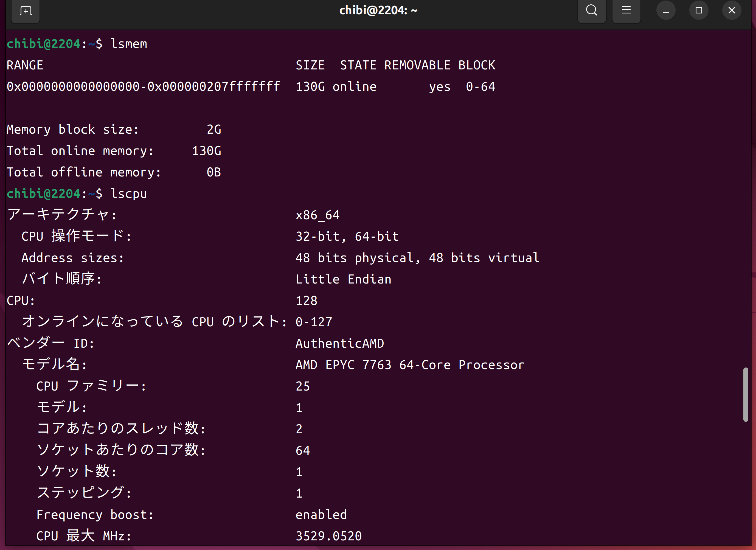Click the REMOVABLE column header
Viewport: 756px width, 550px height.
pos(417,65)
